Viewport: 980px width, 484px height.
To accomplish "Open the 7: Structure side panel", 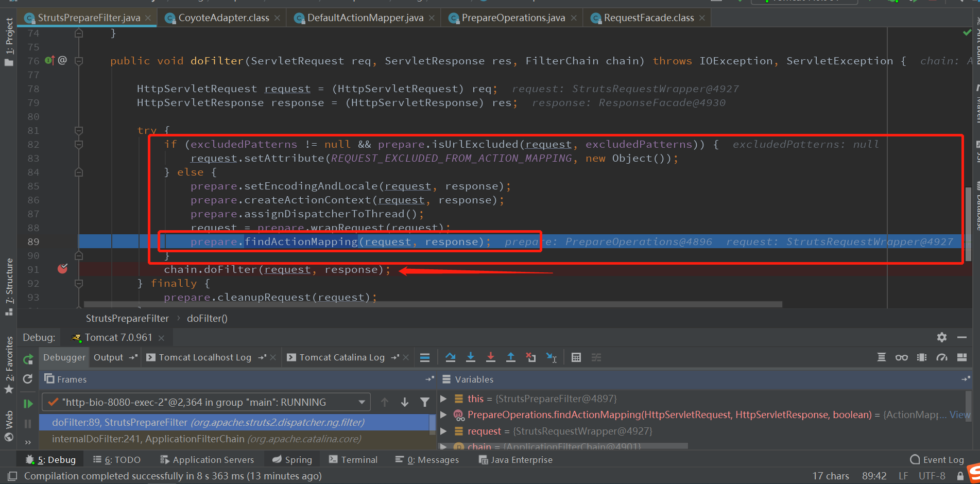I will point(9,287).
